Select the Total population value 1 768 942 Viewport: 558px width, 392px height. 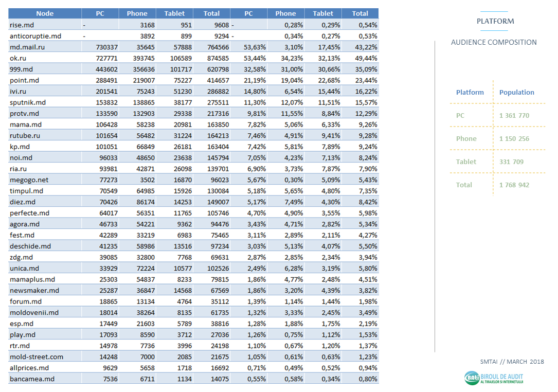[x=514, y=185]
